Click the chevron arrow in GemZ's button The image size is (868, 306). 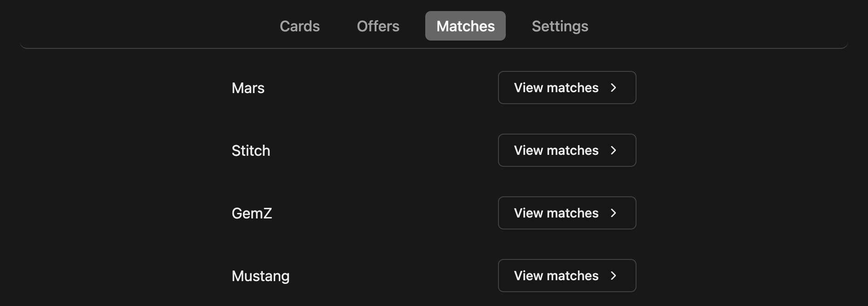613,213
